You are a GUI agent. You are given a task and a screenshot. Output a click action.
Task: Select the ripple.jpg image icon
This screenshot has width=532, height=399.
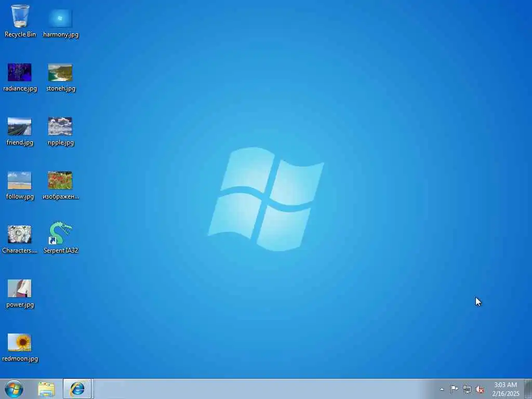tap(60, 131)
